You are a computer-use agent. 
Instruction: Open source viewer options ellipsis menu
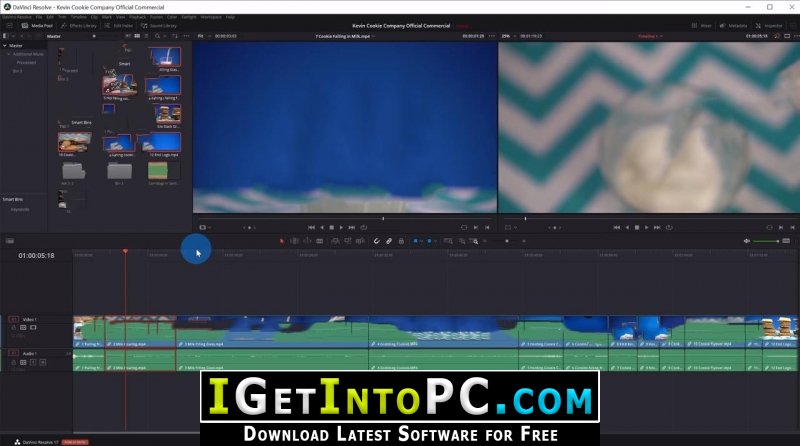[x=492, y=36]
